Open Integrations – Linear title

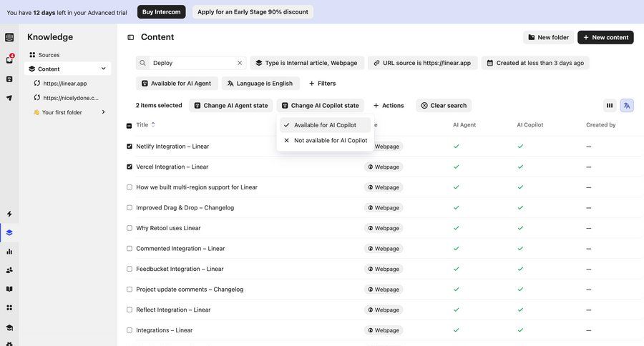pos(165,330)
